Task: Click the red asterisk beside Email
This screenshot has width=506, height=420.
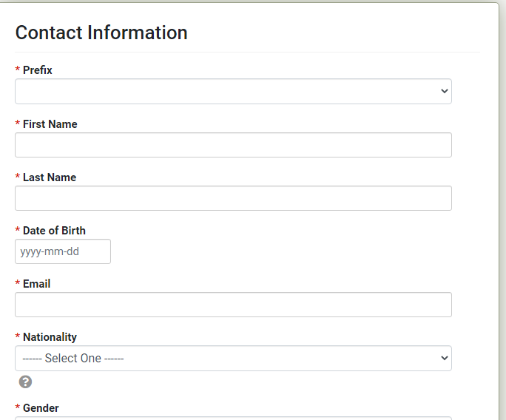Action: pos(18,284)
